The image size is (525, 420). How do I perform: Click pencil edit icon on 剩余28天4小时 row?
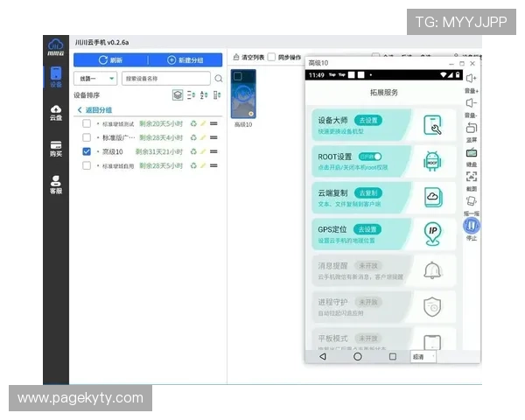(x=203, y=137)
